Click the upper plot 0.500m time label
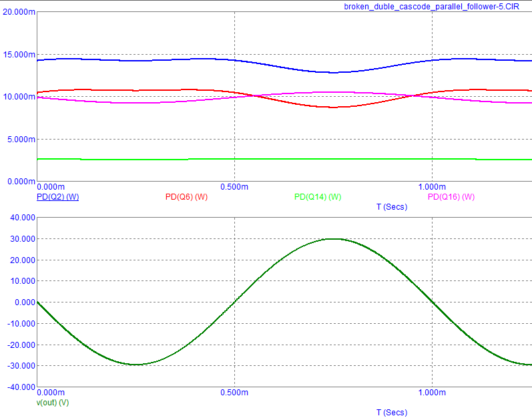Viewport: 532px width, 420px height. point(234,187)
